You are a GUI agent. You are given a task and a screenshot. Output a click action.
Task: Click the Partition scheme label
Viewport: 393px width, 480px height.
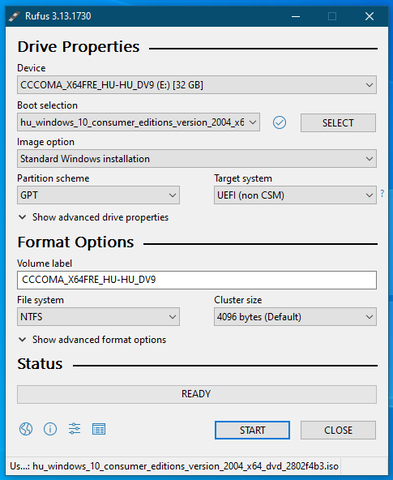tap(53, 178)
